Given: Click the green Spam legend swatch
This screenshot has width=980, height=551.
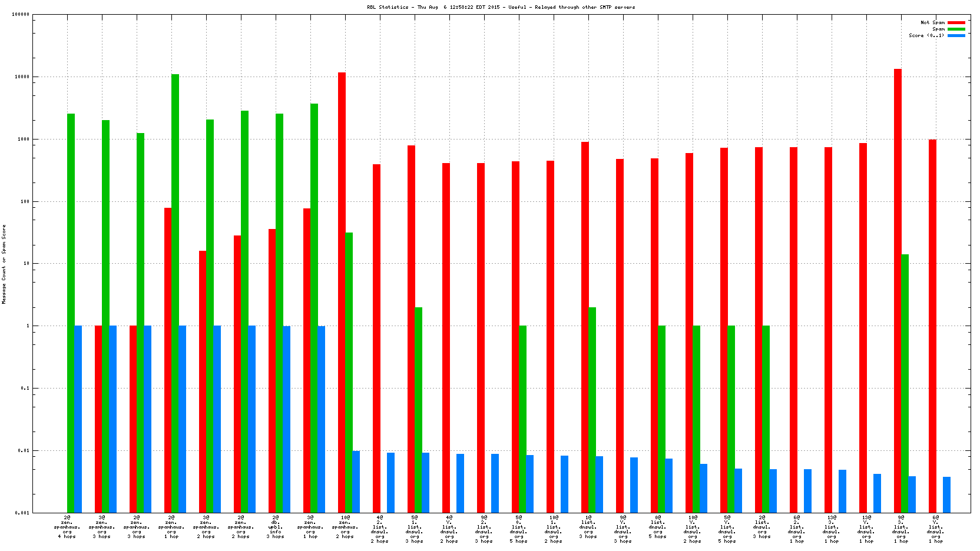Looking at the screenshot, I should tap(956, 29).
